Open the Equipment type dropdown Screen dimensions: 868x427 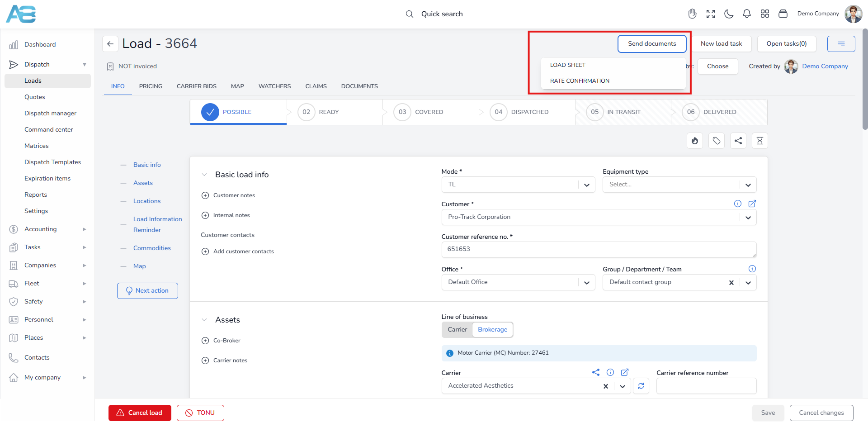(x=679, y=185)
